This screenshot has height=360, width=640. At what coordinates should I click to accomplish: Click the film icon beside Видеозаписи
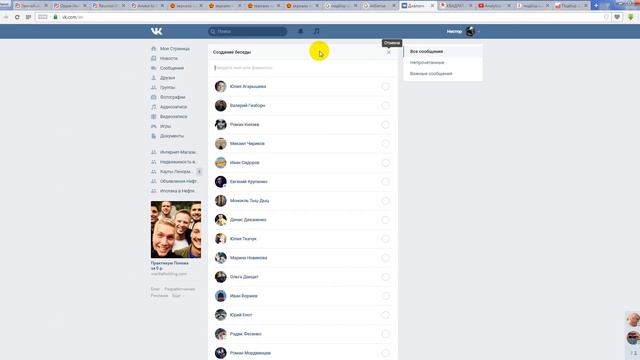(153, 117)
